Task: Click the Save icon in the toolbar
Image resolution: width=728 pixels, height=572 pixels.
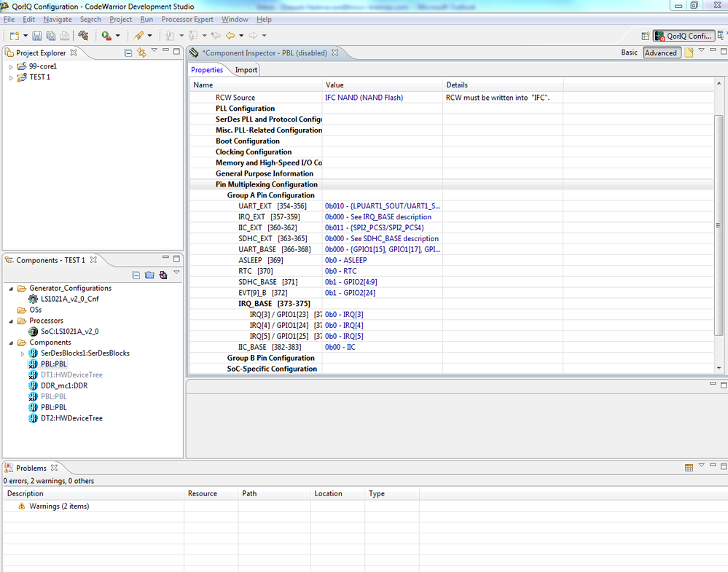Action: (x=37, y=36)
